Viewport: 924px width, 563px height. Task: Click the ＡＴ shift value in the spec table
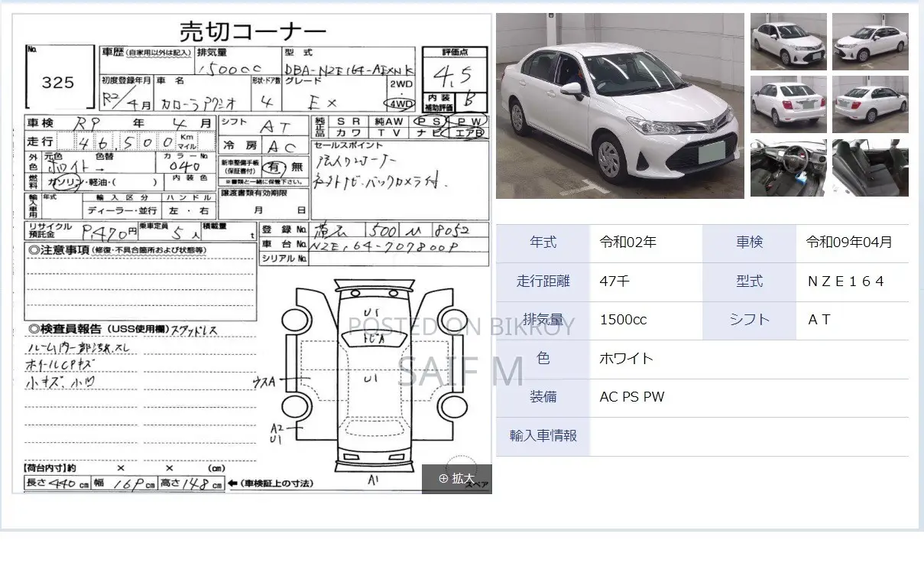coord(819,321)
